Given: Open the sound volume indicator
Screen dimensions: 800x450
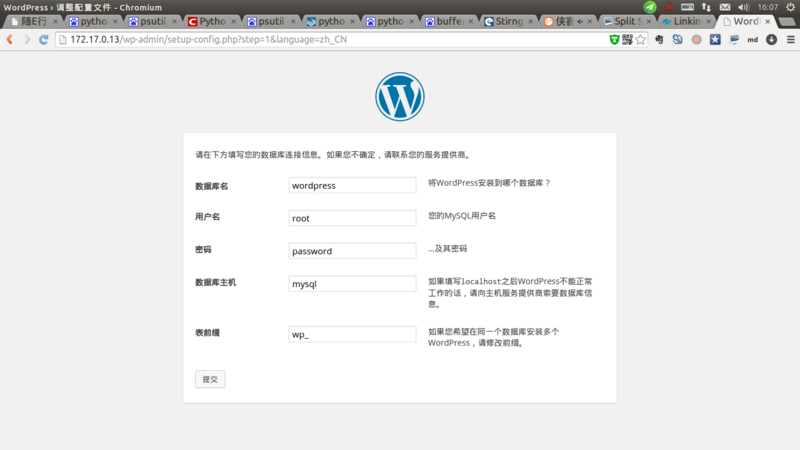Looking at the screenshot, I should click(743, 7).
